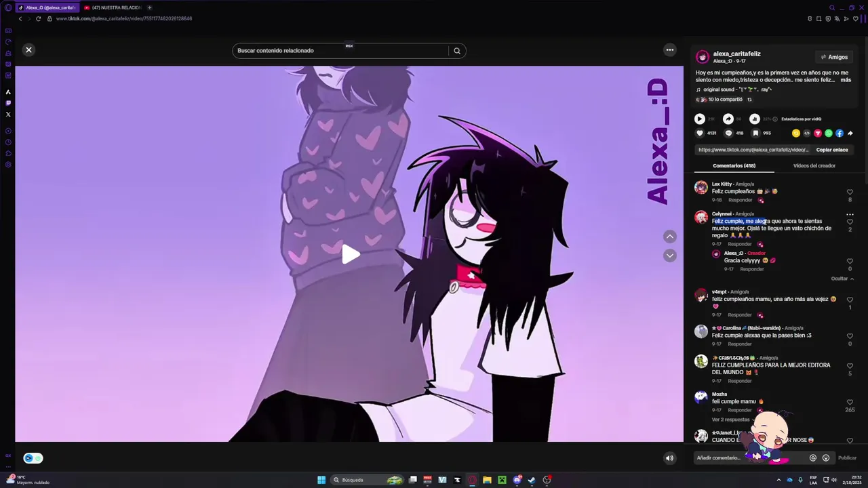868x488 pixels.
Task: Open browser settings gear in sidebar
Action: 8,165
